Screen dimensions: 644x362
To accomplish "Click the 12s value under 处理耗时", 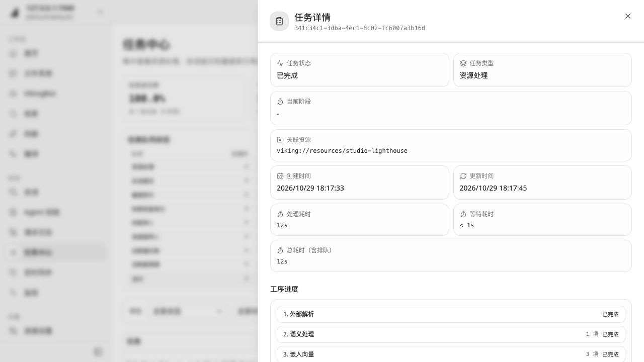I will click(x=282, y=225).
